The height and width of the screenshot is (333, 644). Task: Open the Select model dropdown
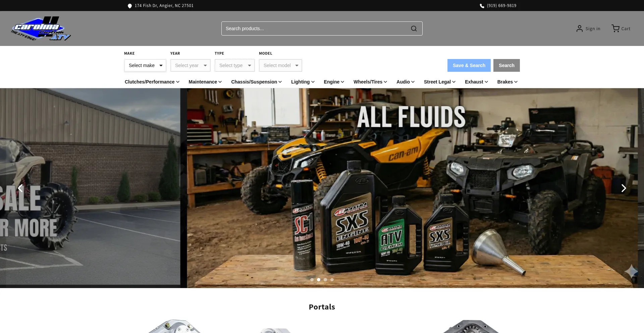click(280, 65)
